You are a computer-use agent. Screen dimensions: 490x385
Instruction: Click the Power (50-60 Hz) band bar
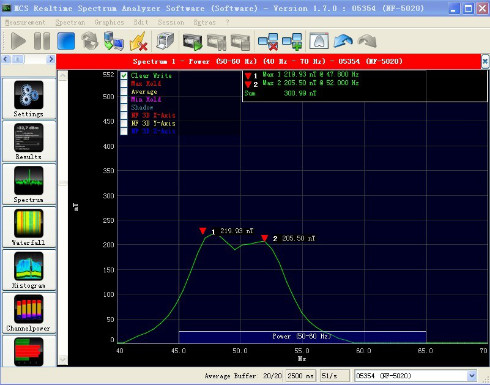point(302,337)
